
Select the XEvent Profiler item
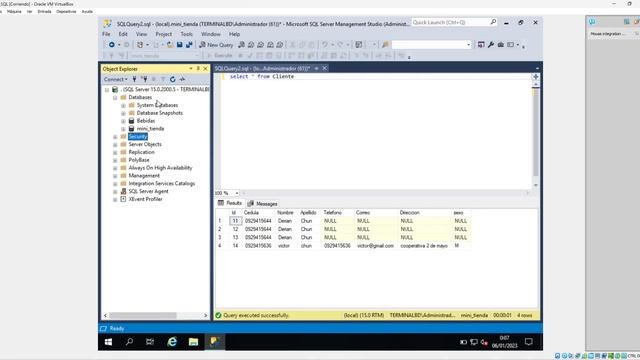(x=145, y=199)
